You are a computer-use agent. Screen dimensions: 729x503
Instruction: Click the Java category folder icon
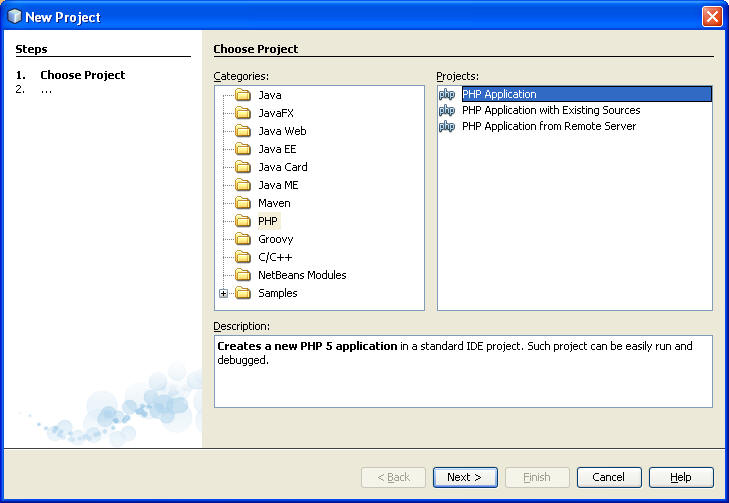[x=243, y=95]
